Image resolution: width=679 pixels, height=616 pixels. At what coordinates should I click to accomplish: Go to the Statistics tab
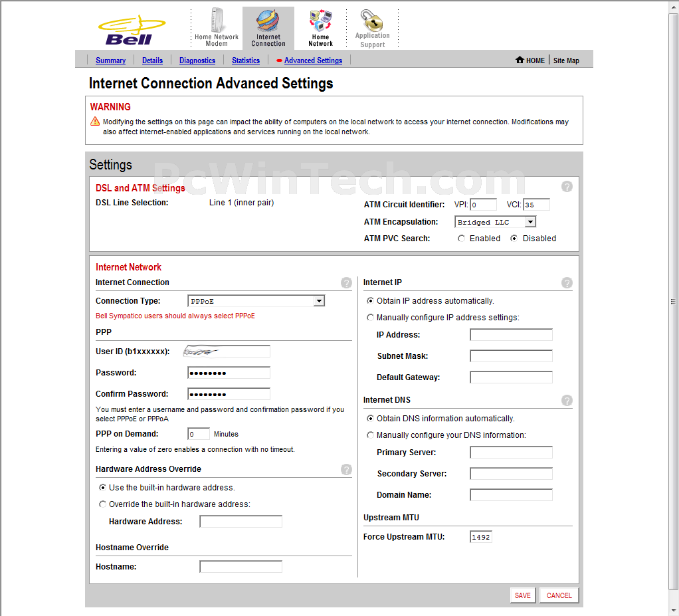tap(246, 60)
